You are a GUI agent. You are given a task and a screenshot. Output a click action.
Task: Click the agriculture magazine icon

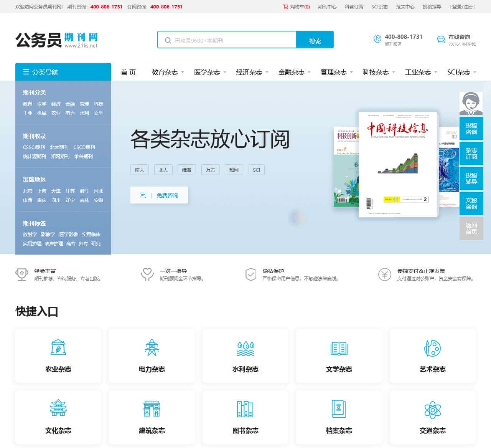[58, 348]
